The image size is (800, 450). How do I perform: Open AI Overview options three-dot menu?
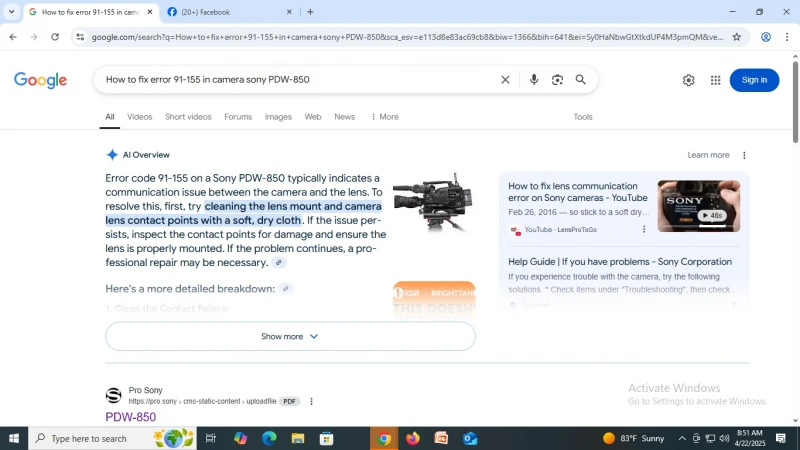click(744, 155)
